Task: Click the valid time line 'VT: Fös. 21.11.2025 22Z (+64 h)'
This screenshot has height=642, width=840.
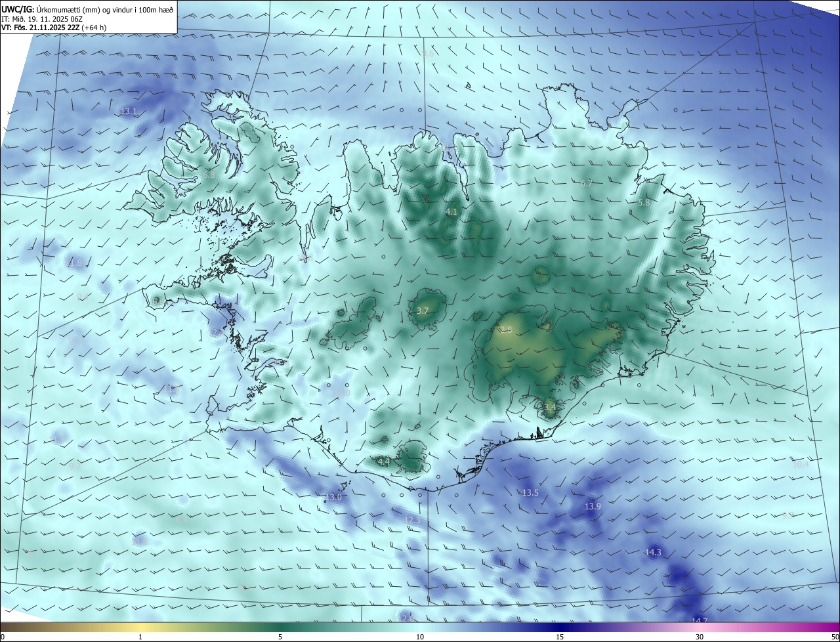Action: [x=54, y=28]
